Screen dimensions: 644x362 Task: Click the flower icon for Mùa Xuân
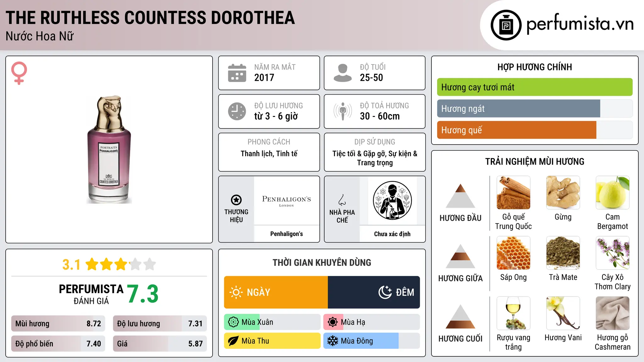point(233,322)
